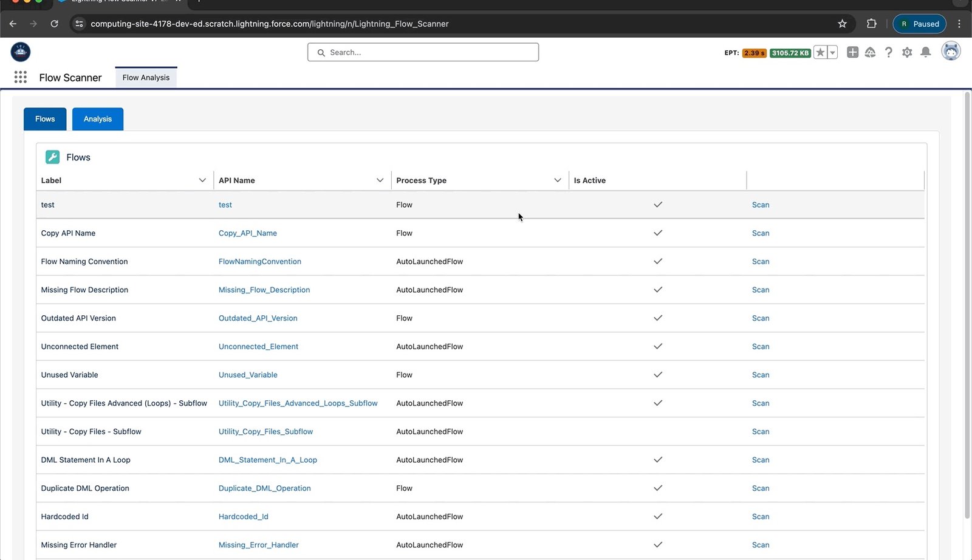Open the favorites list dropdown arrow
This screenshot has height=560, width=972.
coord(833,52)
